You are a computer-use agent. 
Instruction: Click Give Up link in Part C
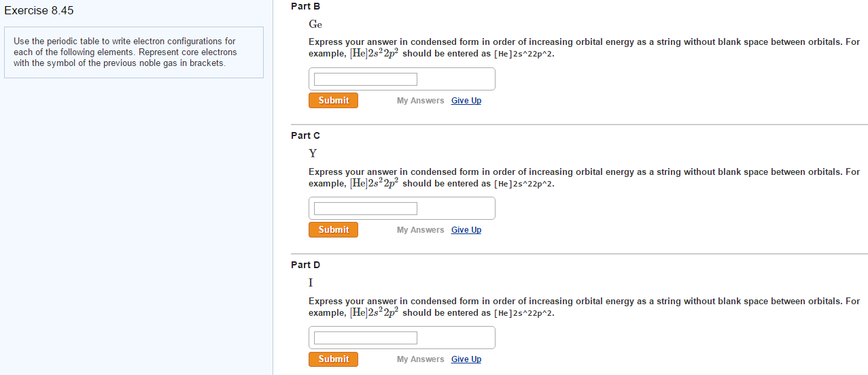(466, 230)
